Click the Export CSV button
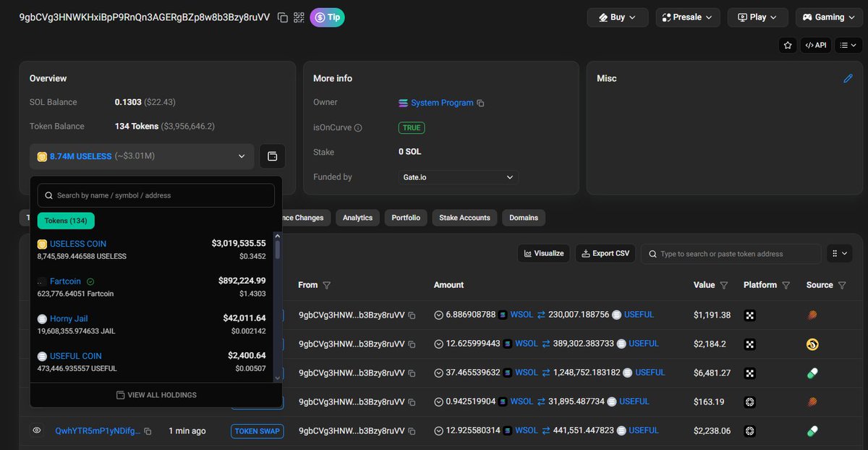This screenshot has height=450, width=868. click(605, 253)
